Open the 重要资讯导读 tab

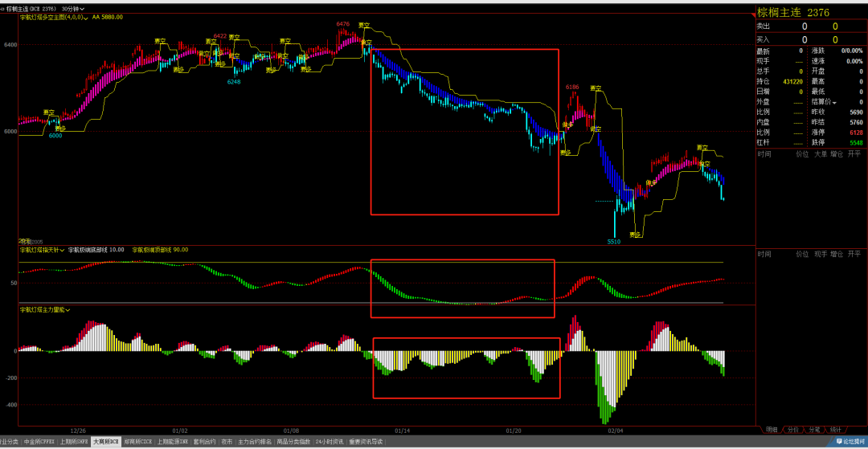pos(366,442)
